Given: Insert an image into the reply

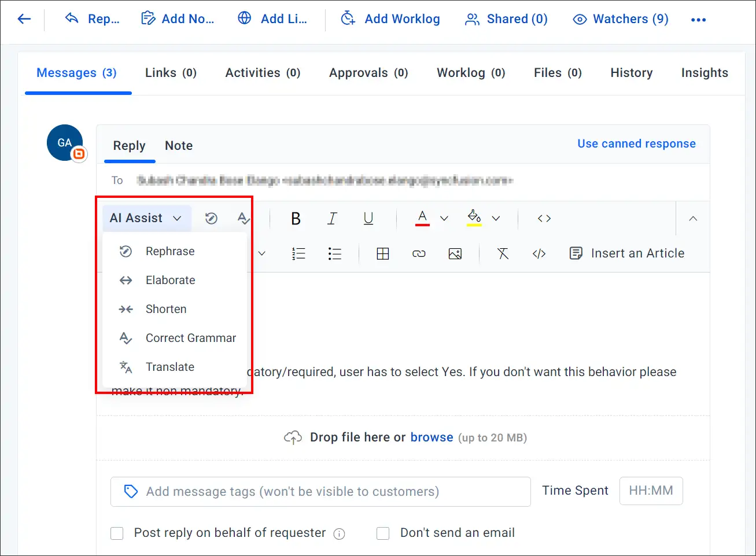Looking at the screenshot, I should (x=455, y=253).
